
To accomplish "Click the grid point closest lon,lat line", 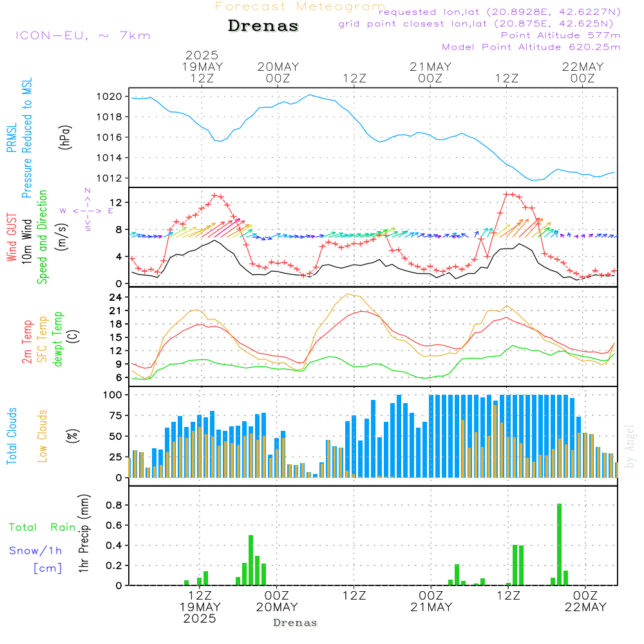I will (x=476, y=24).
